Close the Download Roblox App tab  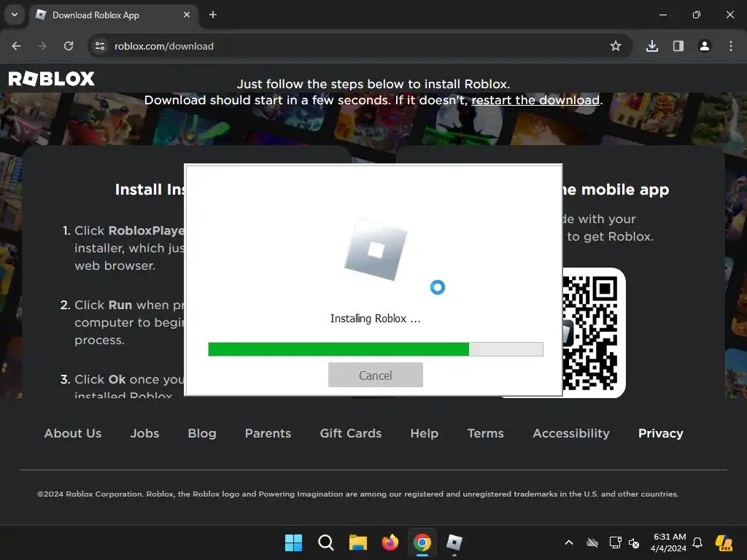(187, 15)
